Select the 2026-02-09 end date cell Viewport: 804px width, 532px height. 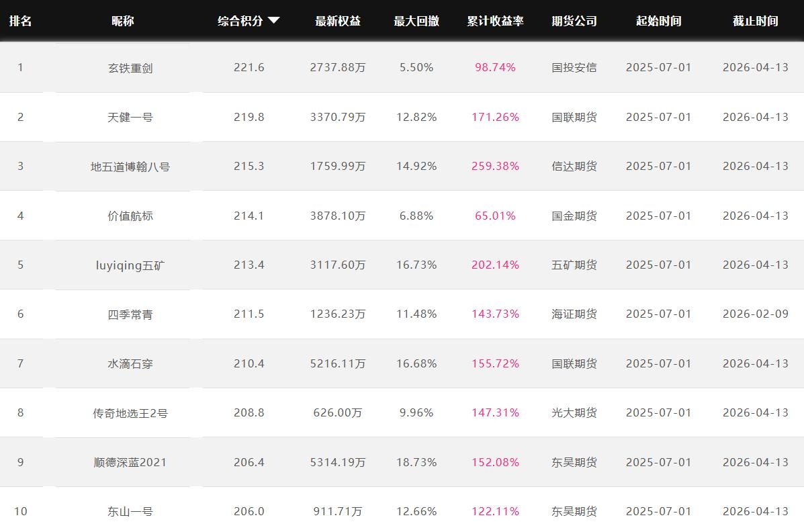(756, 314)
